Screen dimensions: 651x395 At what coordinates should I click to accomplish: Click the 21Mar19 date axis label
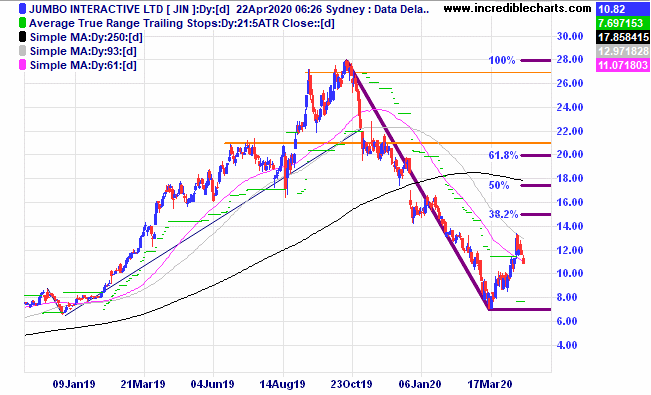(x=143, y=384)
